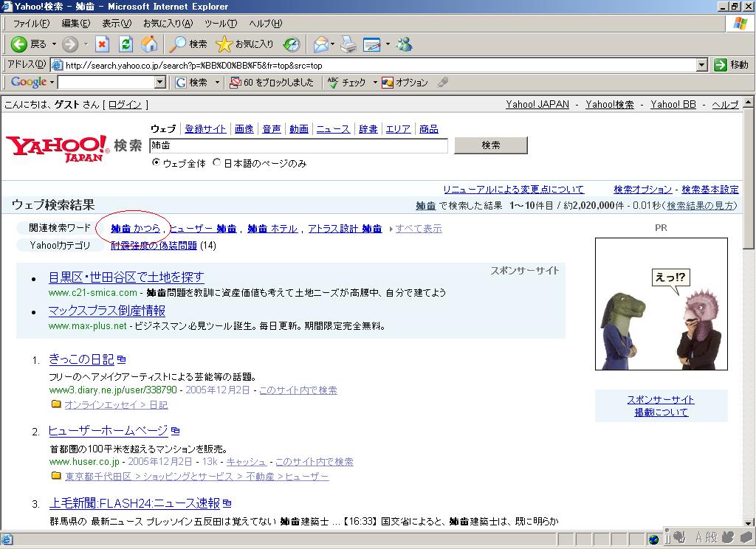Viewport: 756px width, 549px height.
Task: Open the Search pane with magnifier icon
Action: pyautogui.click(x=177, y=44)
